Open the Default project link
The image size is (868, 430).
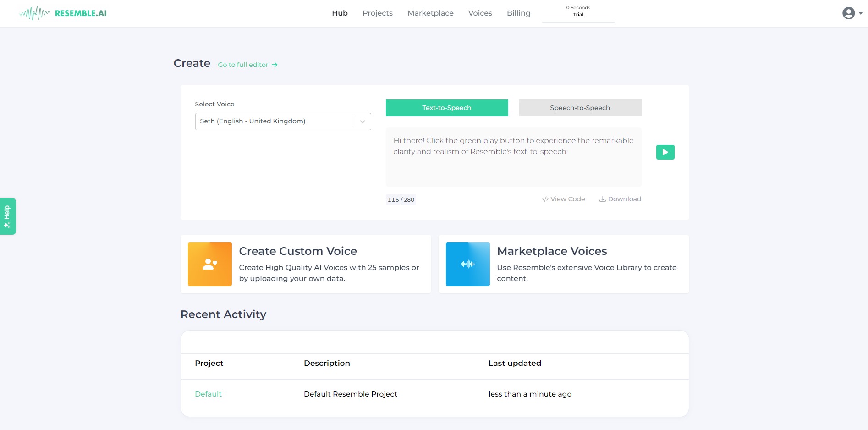click(x=208, y=394)
